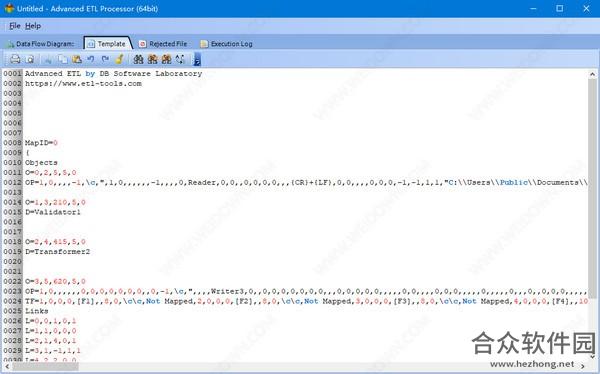Click the 'L=0,0,1,0,1' line
Image resolution: width=600 pixels, height=374 pixels.
tap(51, 321)
